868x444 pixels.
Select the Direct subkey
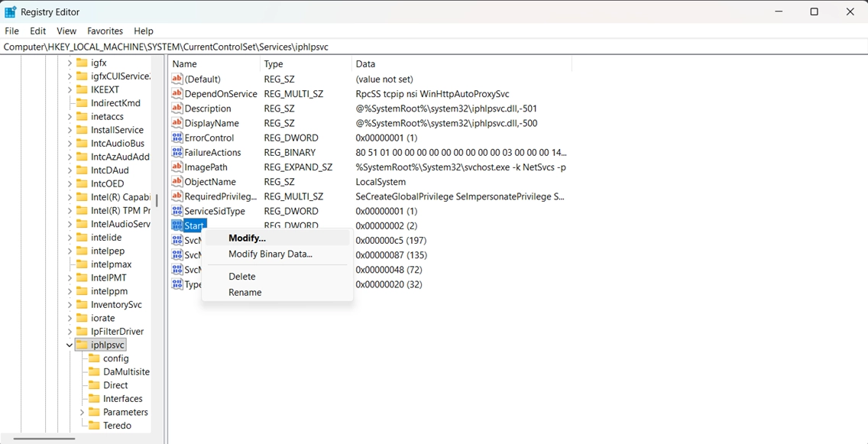[x=115, y=385]
